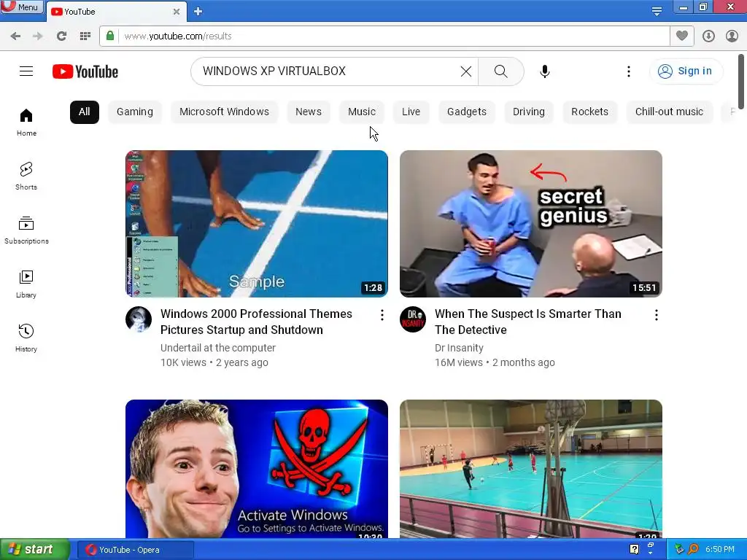Click Windows 2000 Professional Themes title
The image size is (747, 560).
pyautogui.click(x=256, y=322)
